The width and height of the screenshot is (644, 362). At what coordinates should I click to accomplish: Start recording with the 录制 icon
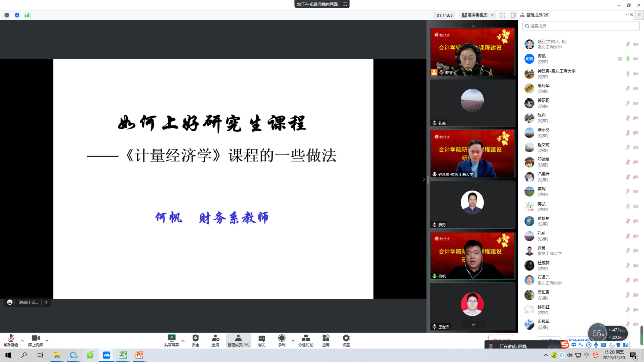282,339
